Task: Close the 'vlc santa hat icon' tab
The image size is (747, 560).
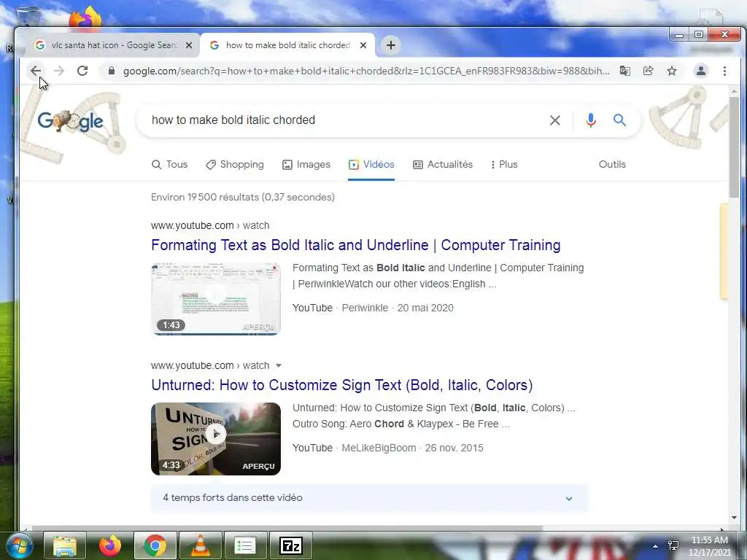Action: click(189, 45)
